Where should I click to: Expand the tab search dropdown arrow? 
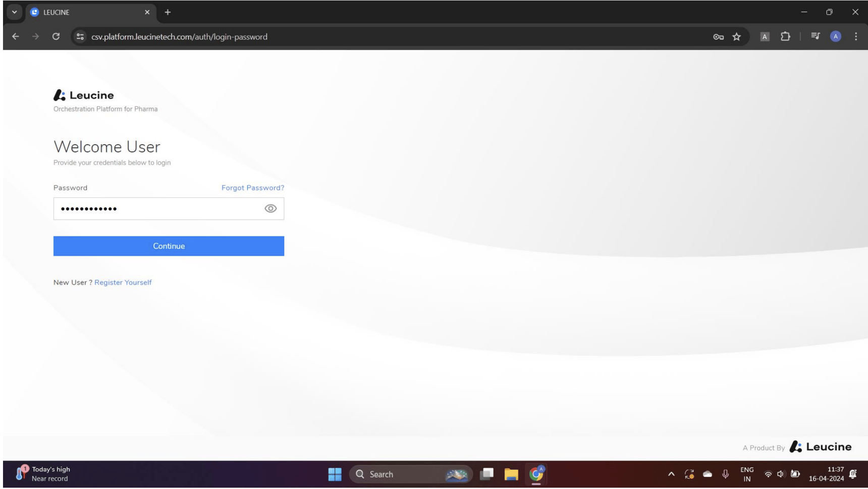(14, 12)
